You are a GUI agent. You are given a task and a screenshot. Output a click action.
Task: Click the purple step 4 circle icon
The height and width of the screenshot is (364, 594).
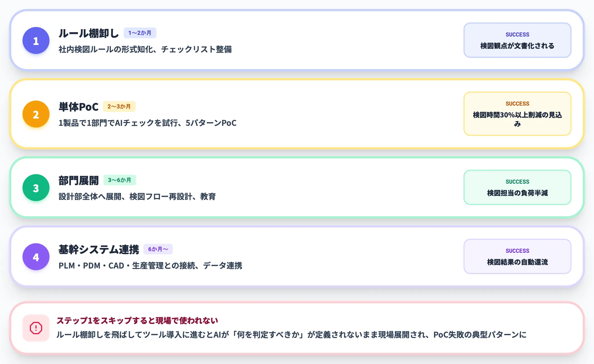coord(36,257)
